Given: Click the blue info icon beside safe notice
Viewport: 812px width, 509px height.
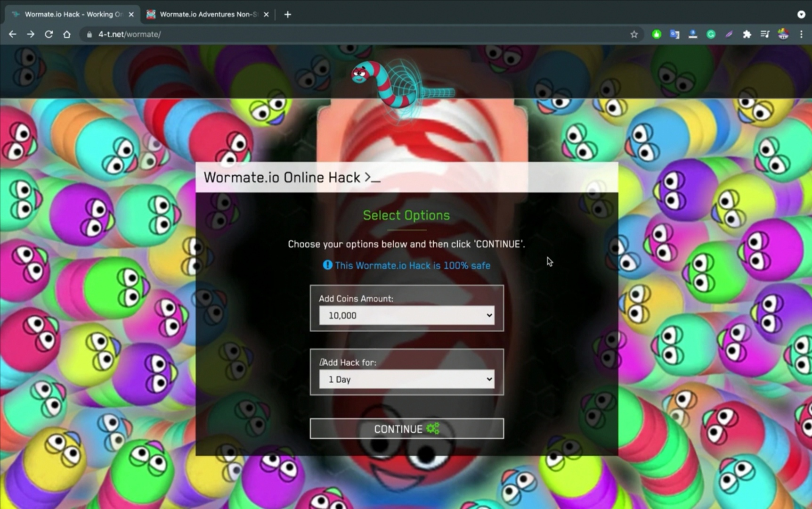Looking at the screenshot, I should 327,265.
